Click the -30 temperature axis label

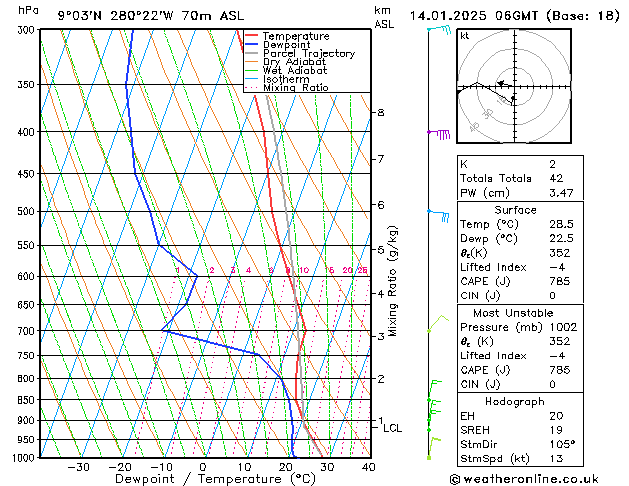click(78, 467)
